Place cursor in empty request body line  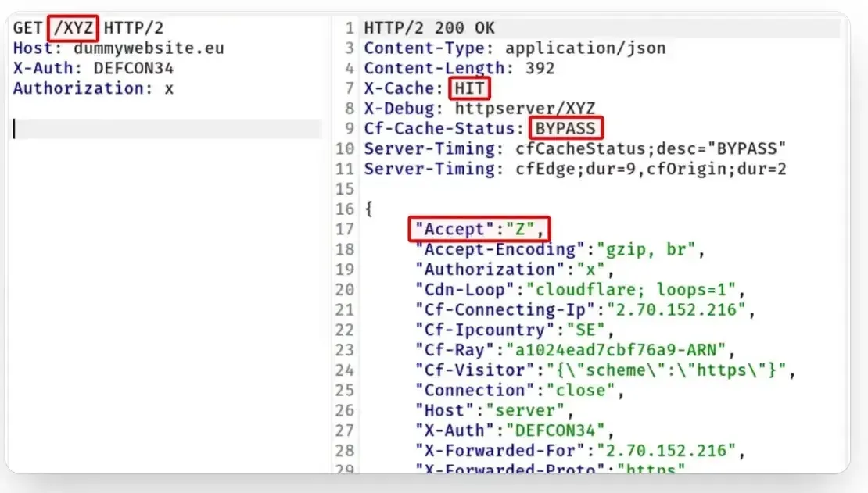166,128
